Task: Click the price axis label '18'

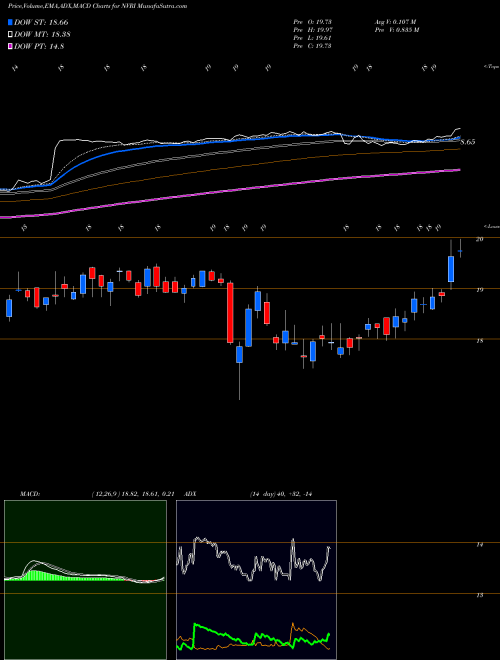Action: pos(479,341)
